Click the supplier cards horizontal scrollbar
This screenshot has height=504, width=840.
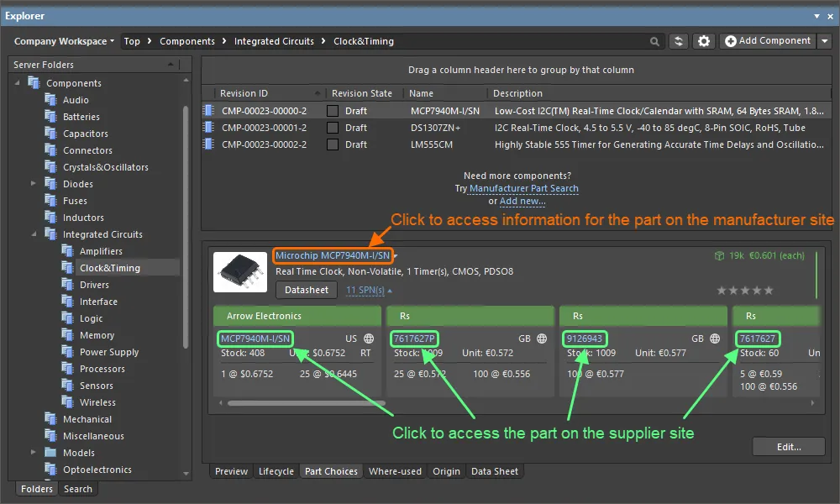pyautogui.click(x=307, y=403)
